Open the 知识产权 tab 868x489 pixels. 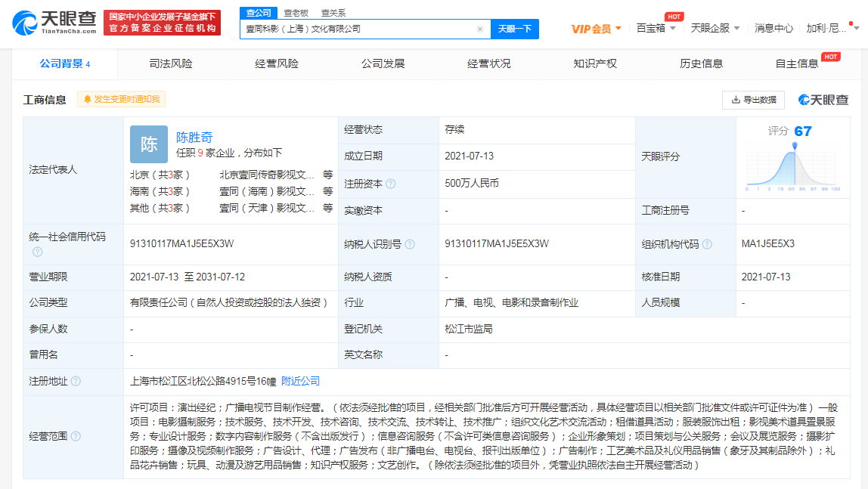pos(595,63)
